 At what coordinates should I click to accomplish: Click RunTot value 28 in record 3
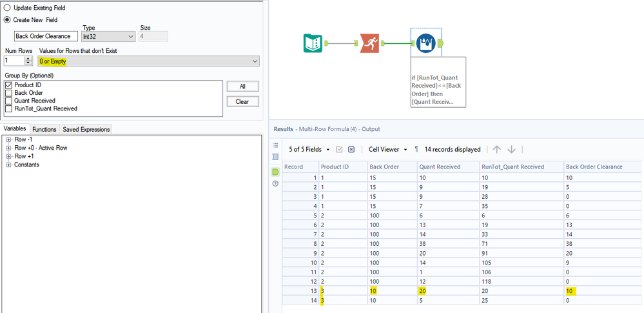pos(522,197)
